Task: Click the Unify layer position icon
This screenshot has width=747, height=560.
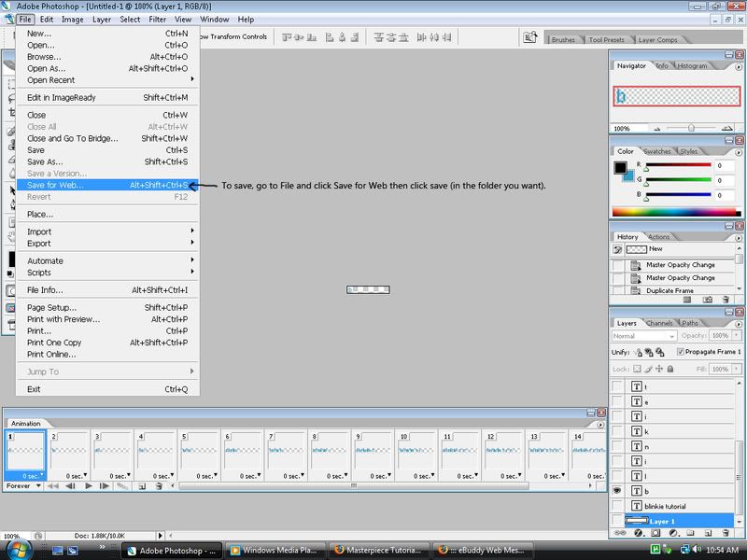Action: pos(639,353)
